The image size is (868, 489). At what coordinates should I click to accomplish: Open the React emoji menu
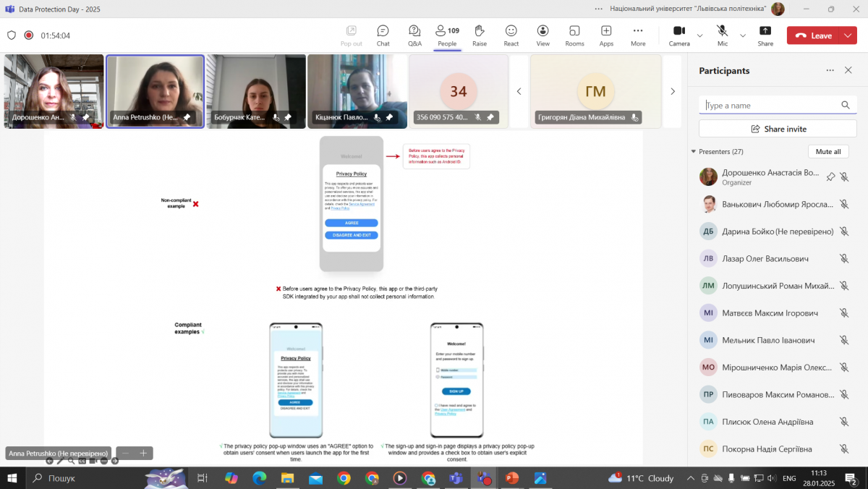click(x=511, y=35)
